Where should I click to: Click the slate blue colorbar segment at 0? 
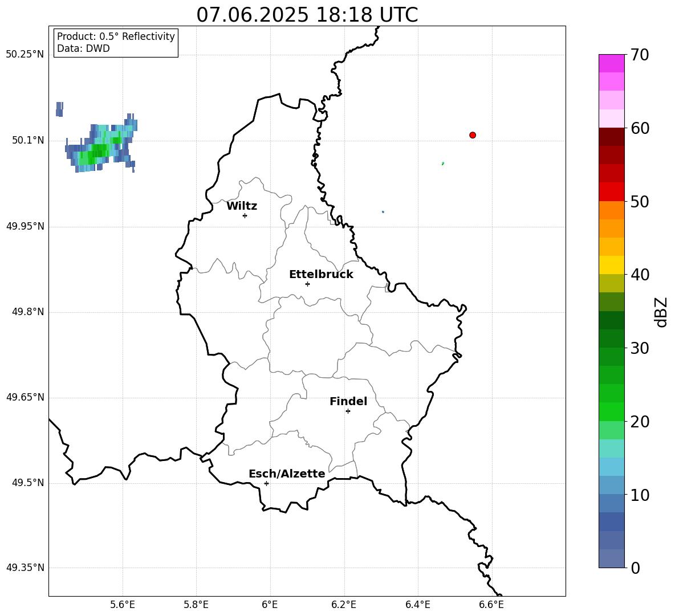pyautogui.click(x=611, y=559)
